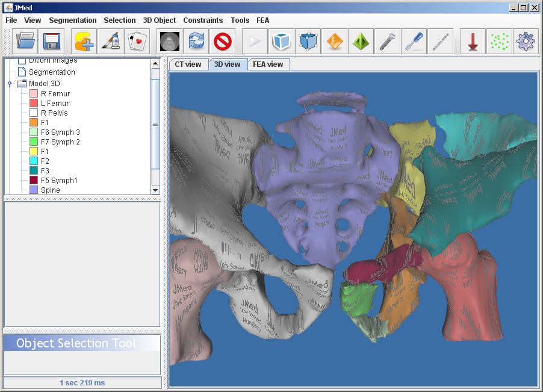Select the screw implant tool icon
This screenshot has width=543, height=392.
pos(388,42)
